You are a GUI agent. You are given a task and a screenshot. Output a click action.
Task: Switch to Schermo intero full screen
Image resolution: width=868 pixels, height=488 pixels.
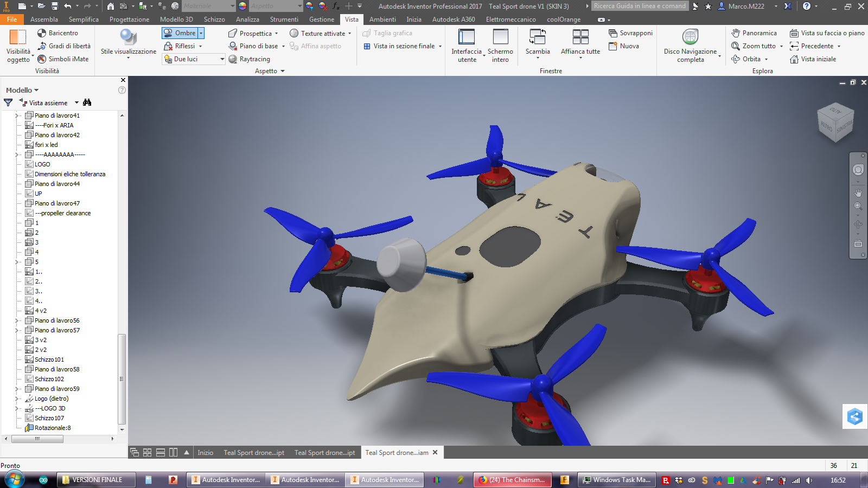(x=500, y=46)
